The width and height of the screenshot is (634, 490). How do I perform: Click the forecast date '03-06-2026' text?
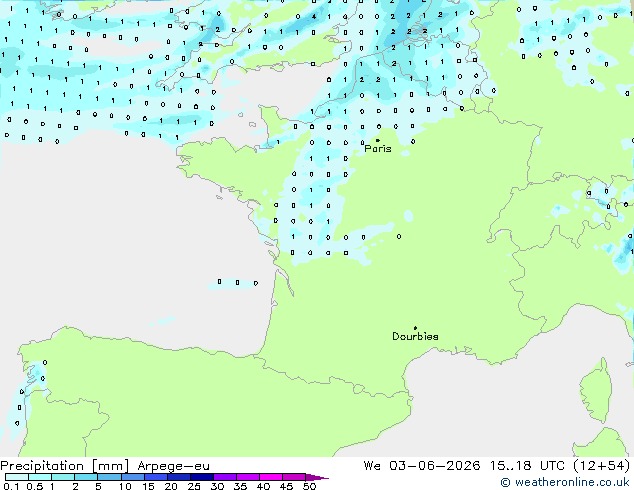[x=435, y=466]
